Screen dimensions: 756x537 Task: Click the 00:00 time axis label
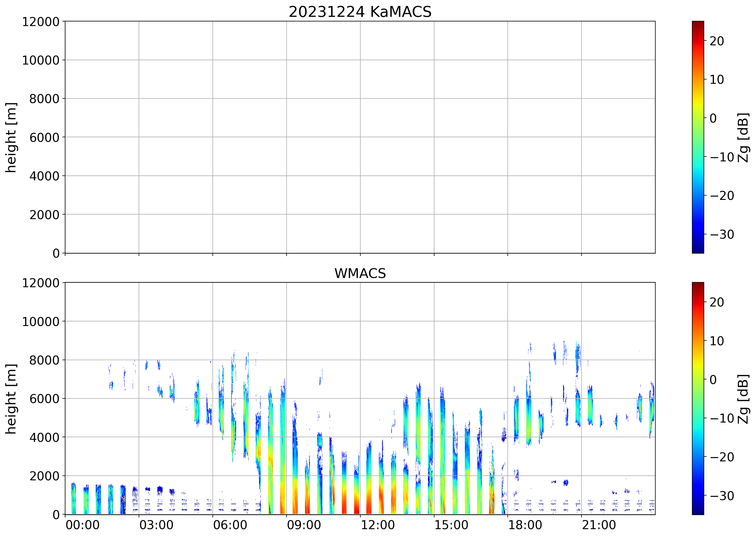coord(82,525)
